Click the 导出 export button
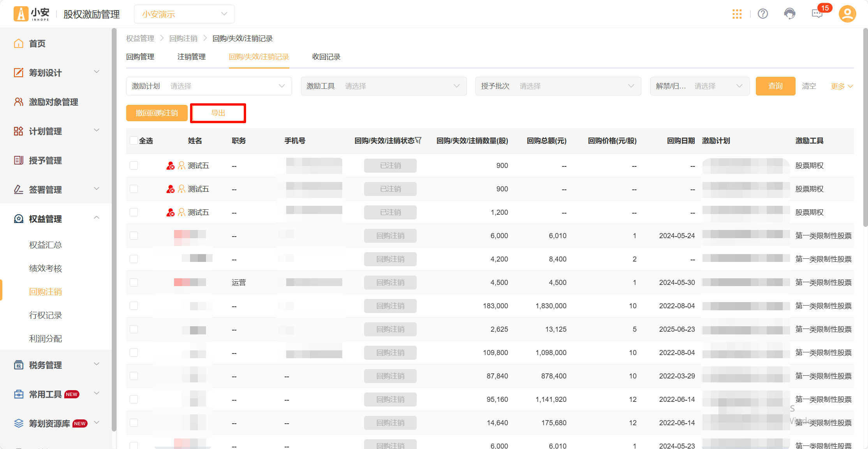 coord(218,113)
